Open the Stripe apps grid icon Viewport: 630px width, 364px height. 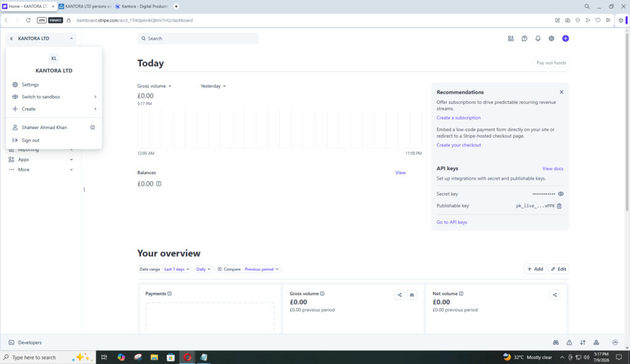tap(511, 39)
